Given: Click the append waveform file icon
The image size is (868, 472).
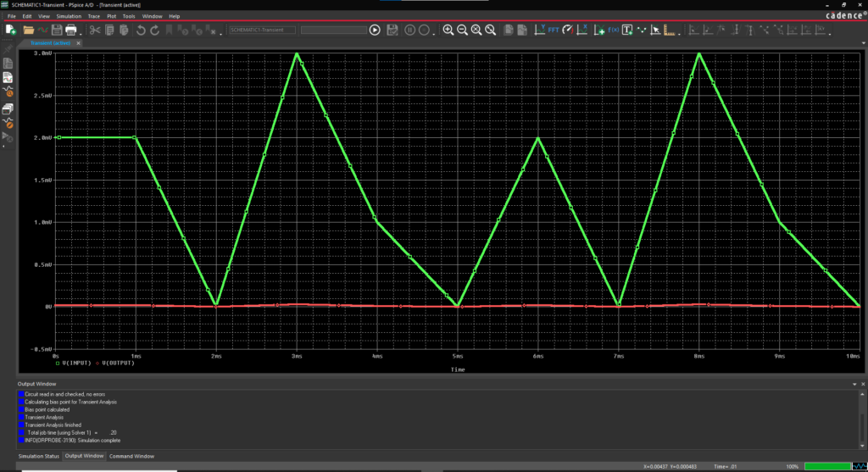Looking at the screenshot, I should [42, 30].
